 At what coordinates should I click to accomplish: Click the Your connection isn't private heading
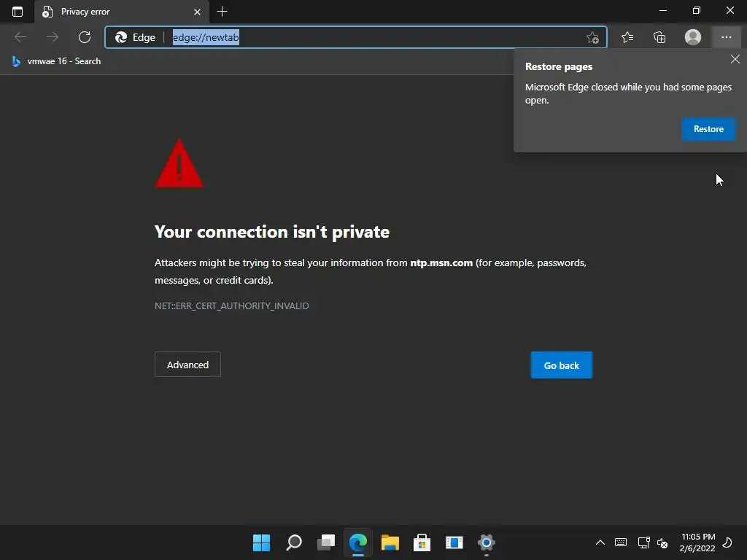coord(272,232)
